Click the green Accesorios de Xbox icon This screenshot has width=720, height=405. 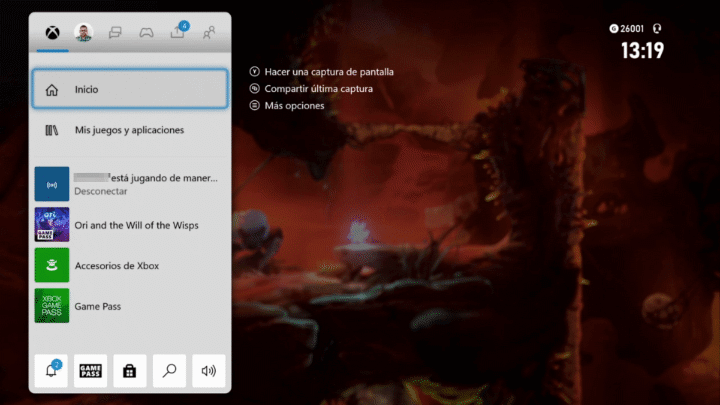click(52, 265)
